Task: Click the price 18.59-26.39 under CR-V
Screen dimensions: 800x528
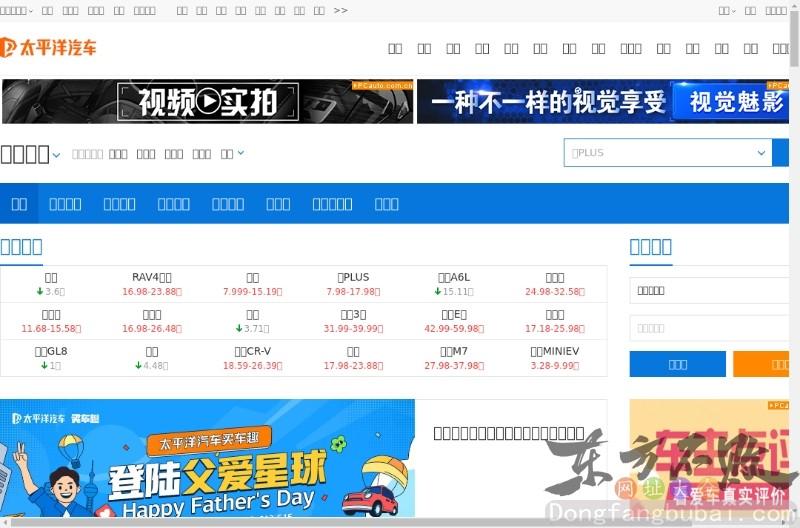Action: click(x=253, y=366)
